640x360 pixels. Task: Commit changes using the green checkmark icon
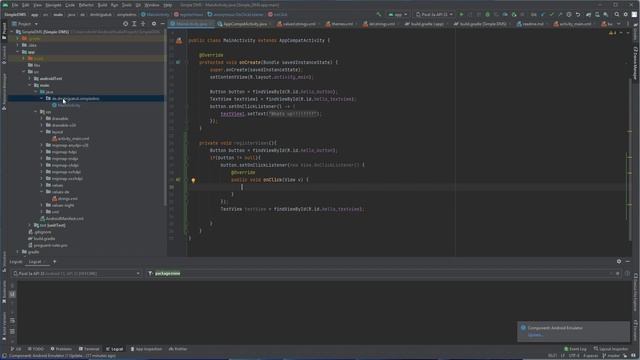pos(552,14)
